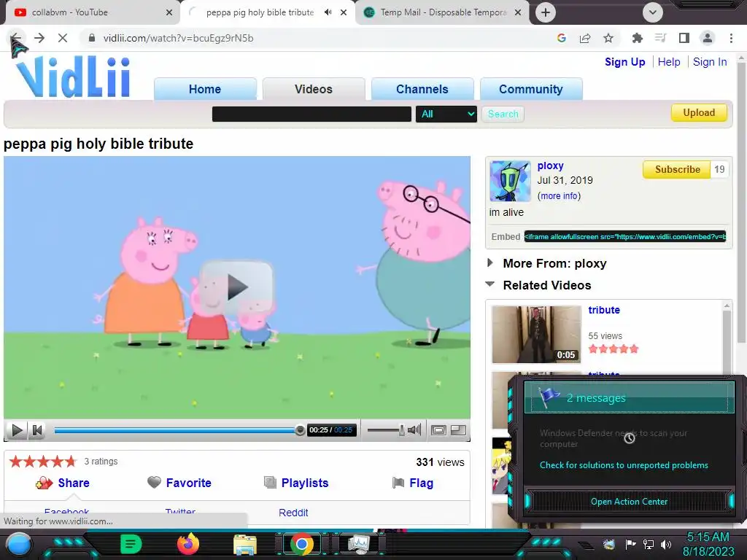Click the VidLii search input field

311,114
